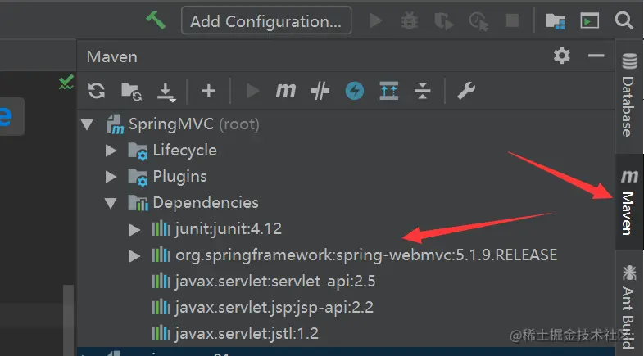Select the Dependencies tree item
This screenshot has width=644, height=356.
(x=206, y=203)
